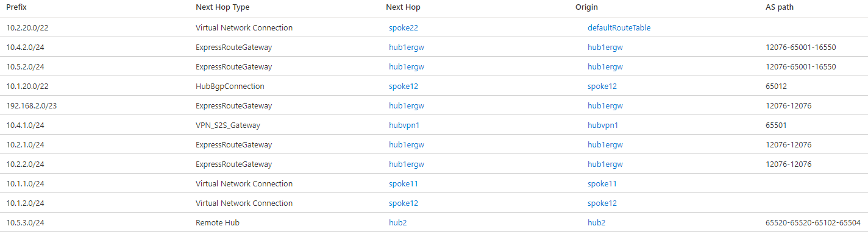868x240 pixels.
Task: Click the AS path column header
Action: click(780, 7)
